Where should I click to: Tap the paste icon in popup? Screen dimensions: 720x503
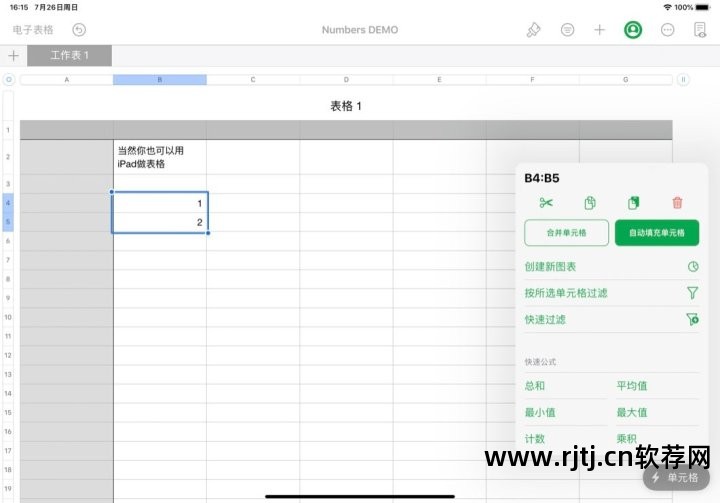(633, 203)
